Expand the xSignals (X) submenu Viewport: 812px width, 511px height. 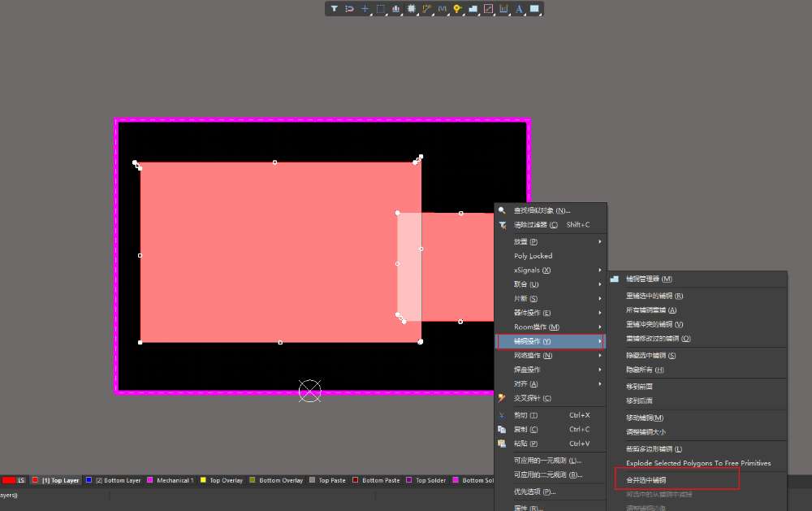pyautogui.click(x=551, y=270)
